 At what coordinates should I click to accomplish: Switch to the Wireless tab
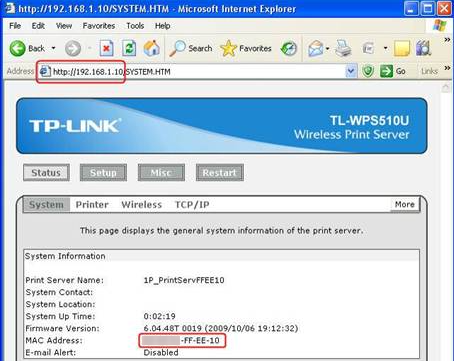point(141,205)
